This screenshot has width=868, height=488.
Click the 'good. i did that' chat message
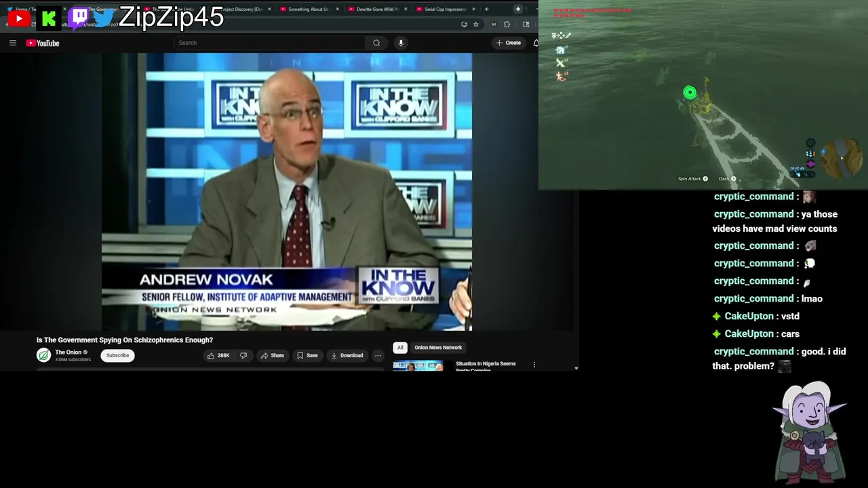(x=779, y=359)
